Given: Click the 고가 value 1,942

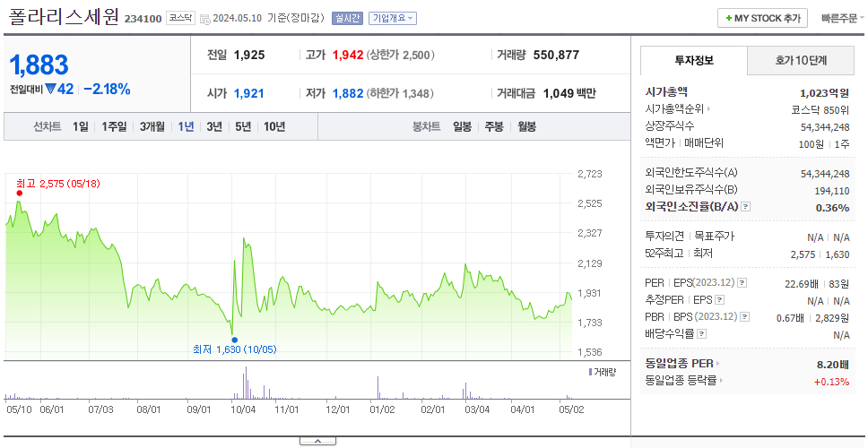Looking at the screenshot, I should click(x=348, y=55).
